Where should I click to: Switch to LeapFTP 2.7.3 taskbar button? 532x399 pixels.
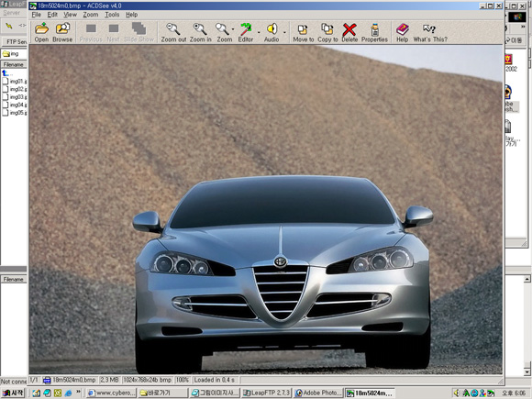(266, 393)
